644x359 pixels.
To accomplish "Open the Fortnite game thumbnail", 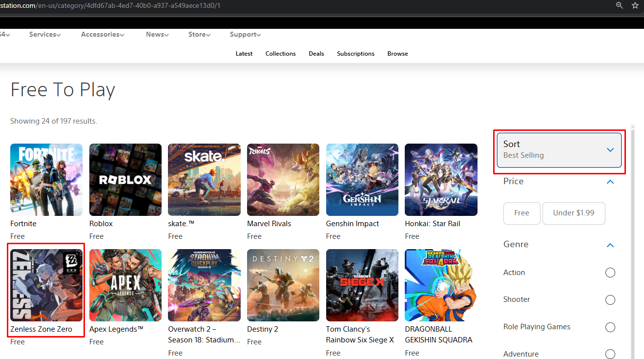I will click(46, 180).
